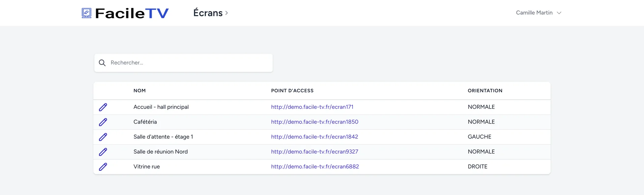This screenshot has width=644, height=195.
Task: Click NORMALE in Accueil - hall principal row
Action: coord(481,107)
